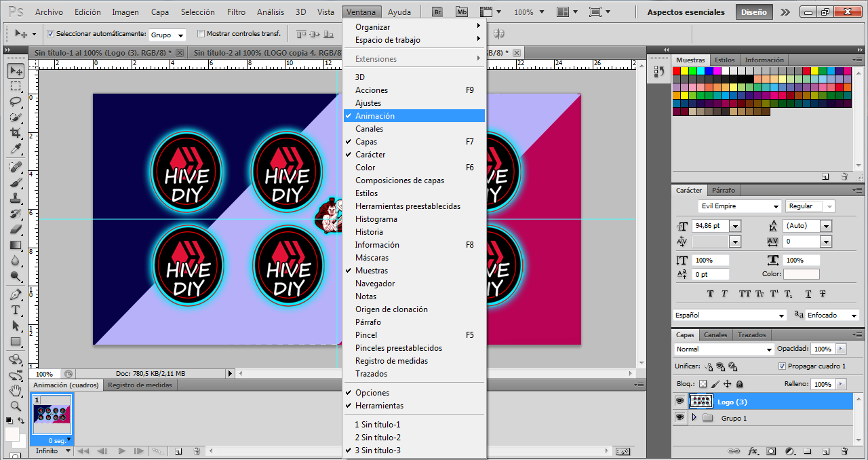Screen dimensions: 868x460
Task: Hide the Grupo 1 layer group
Action: pyautogui.click(x=679, y=418)
